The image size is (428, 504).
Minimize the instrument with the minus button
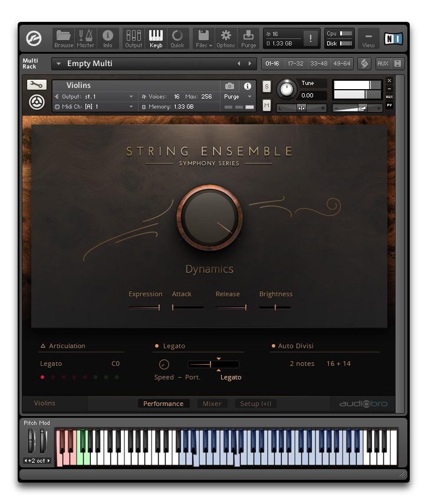(390, 89)
